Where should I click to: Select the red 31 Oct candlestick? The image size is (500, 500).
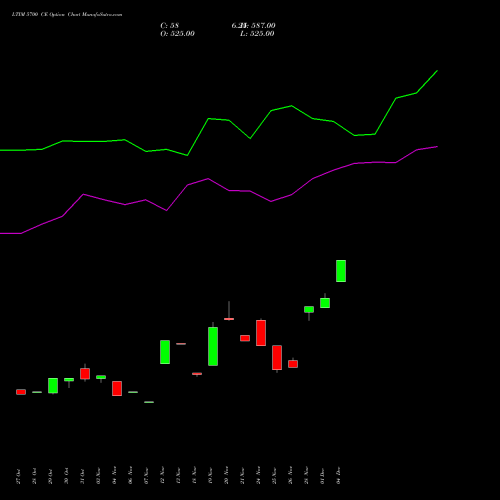[85, 373]
